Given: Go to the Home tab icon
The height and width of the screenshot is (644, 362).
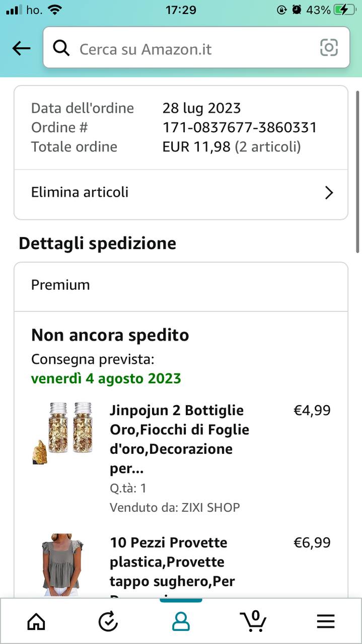Looking at the screenshot, I should pyautogui.click(x=36, y=622).
